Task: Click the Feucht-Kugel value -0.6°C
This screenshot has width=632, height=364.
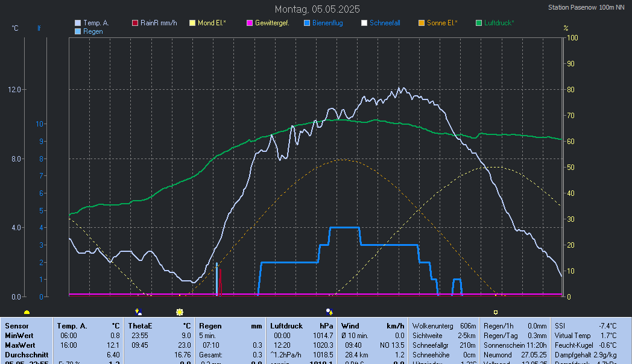Action: (x=607, y=345)
